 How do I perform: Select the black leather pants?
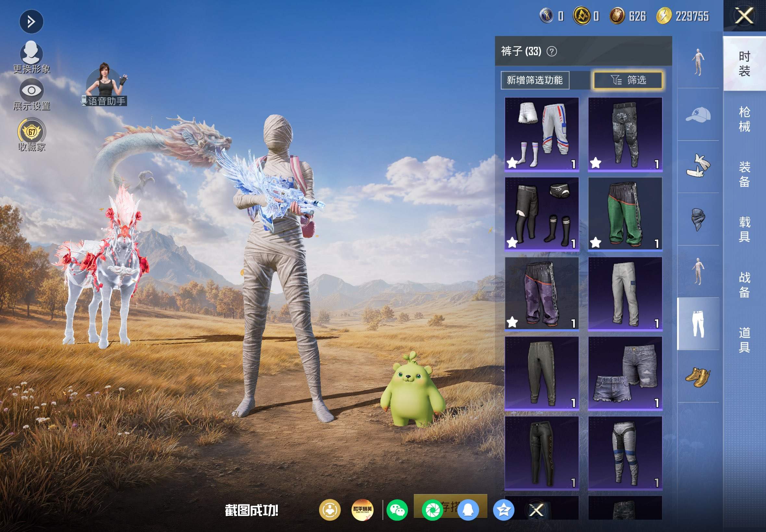tap(542, 453)
